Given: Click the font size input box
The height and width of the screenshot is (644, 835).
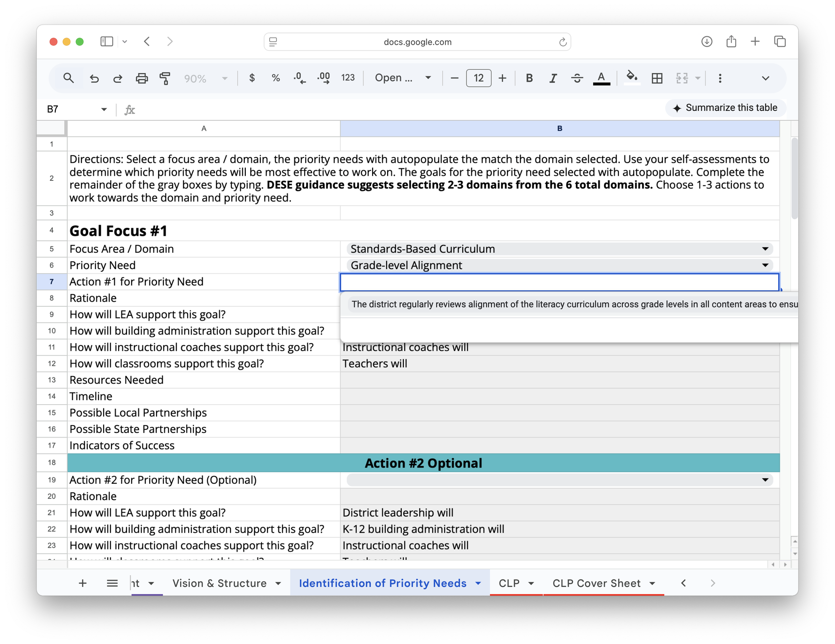Looking at the screenshot, I should pyautogui.click(x=478, y=78).
